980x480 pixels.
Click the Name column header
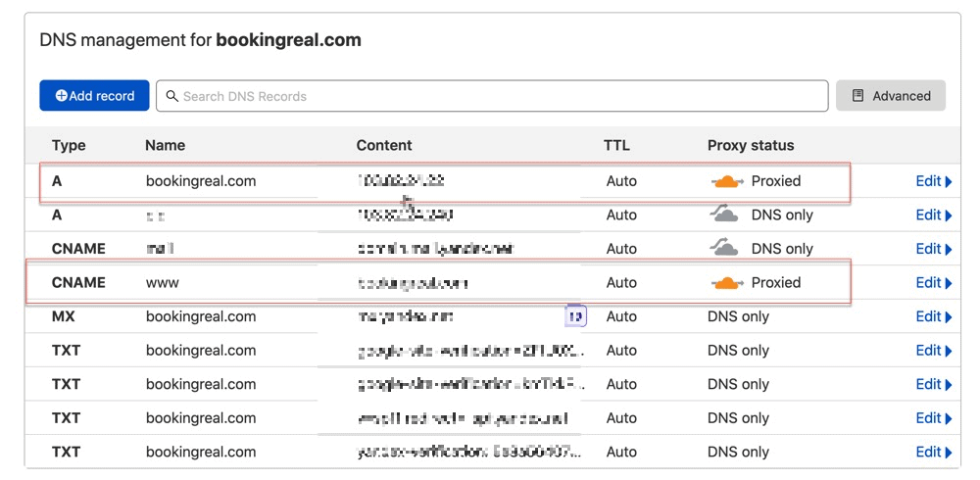pos(165,146)
